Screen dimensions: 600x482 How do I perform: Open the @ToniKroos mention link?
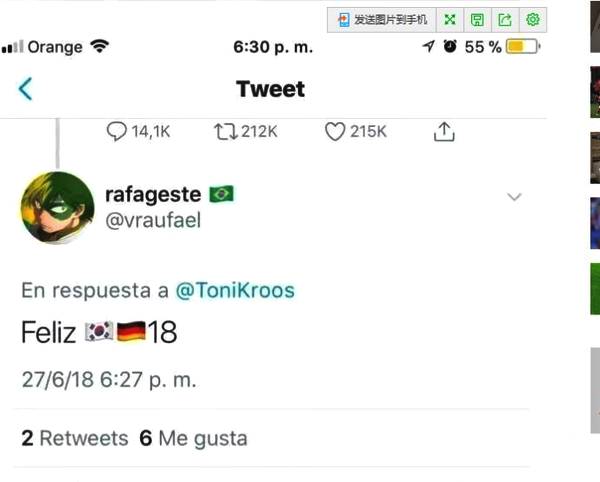point(235,290)
